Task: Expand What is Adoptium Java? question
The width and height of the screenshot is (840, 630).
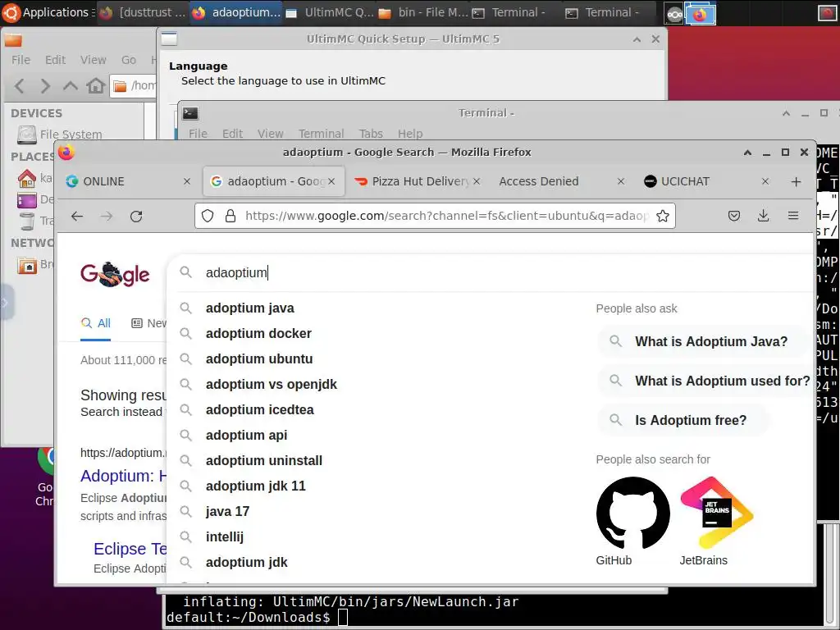Action: (x=702, y=341)
